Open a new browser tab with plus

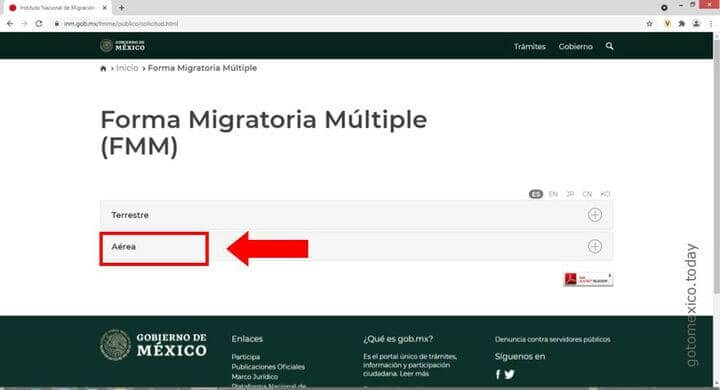[x=121, y=8]
